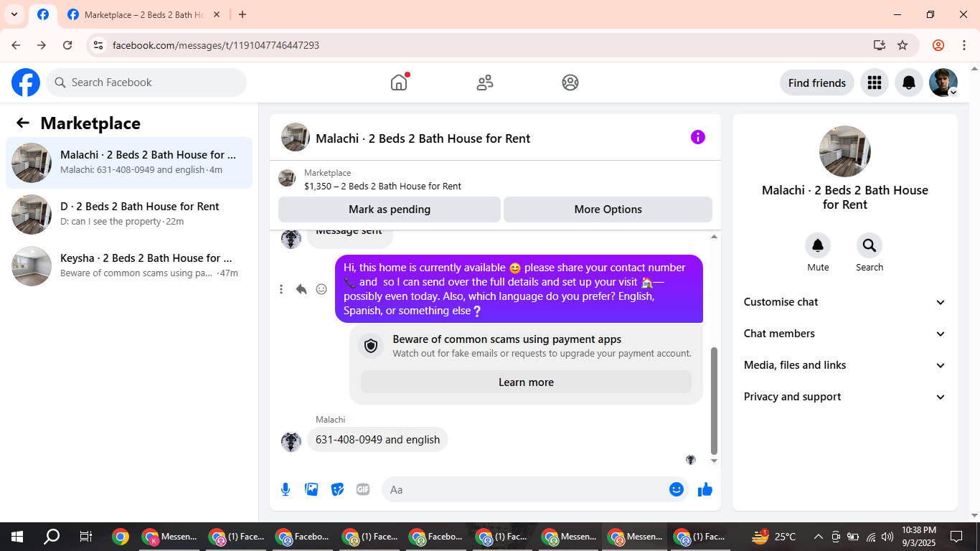
Task: Open Malachi conversation in the chat list
Action: pos(129,163)
